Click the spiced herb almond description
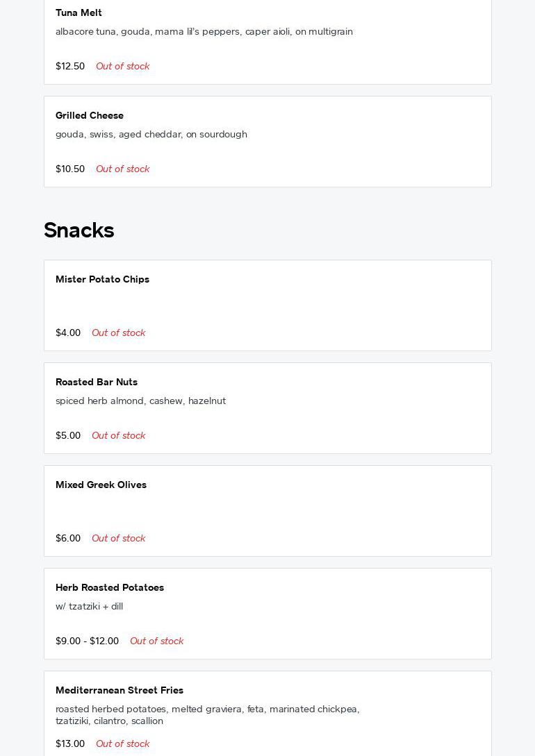The image size is (535, 756). pos(140,401)
